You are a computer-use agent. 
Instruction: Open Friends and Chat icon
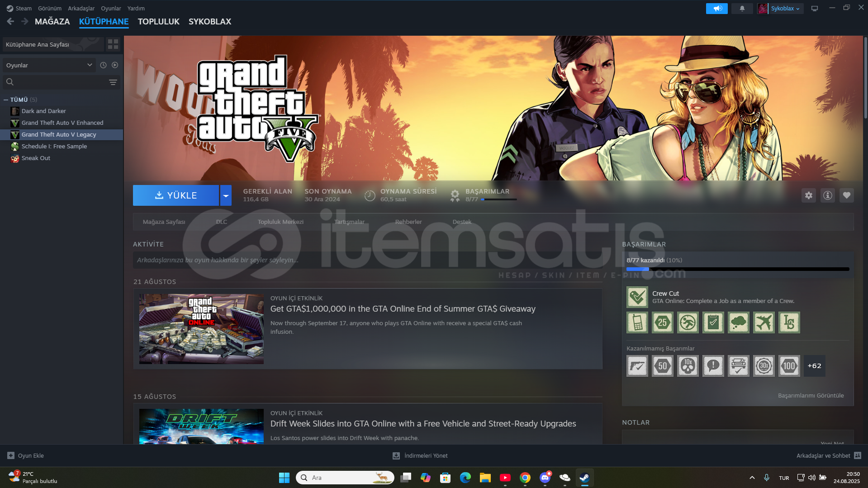(858, 455)
